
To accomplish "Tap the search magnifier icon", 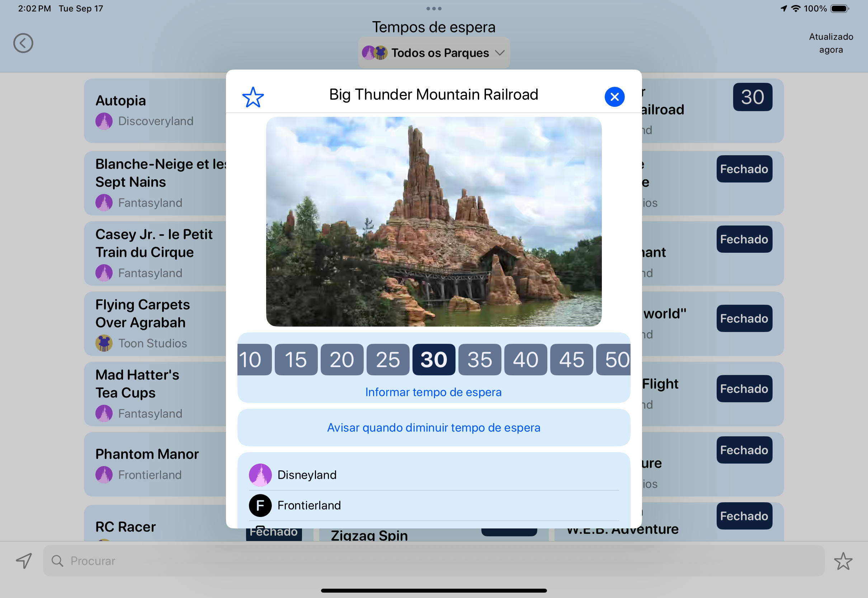I will point(57,561).
